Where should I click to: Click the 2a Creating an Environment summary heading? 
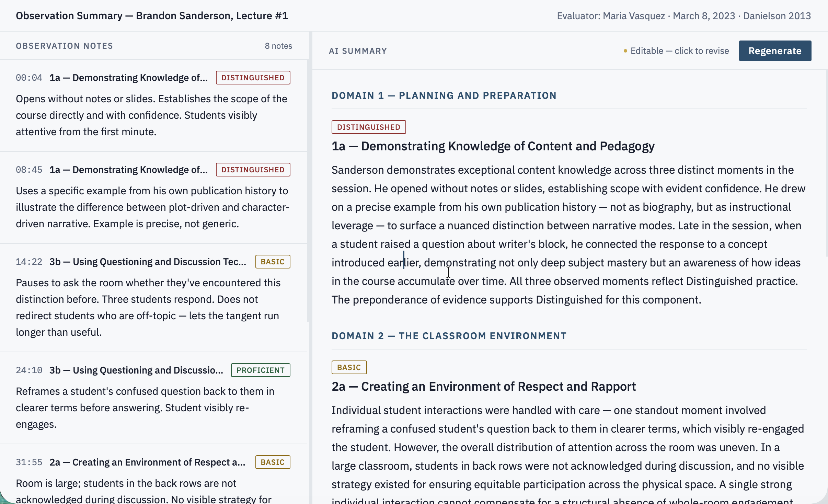point(484,387)
